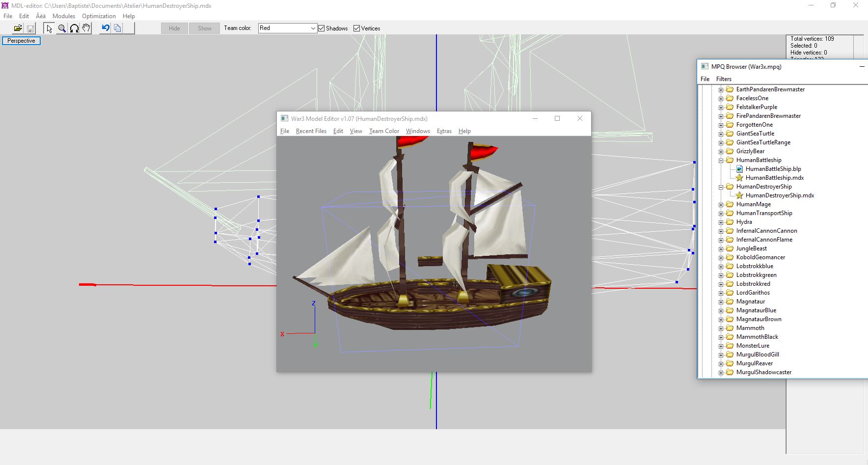Select the magnifier zoom tool
868x465 pixels.
[62, 28]
